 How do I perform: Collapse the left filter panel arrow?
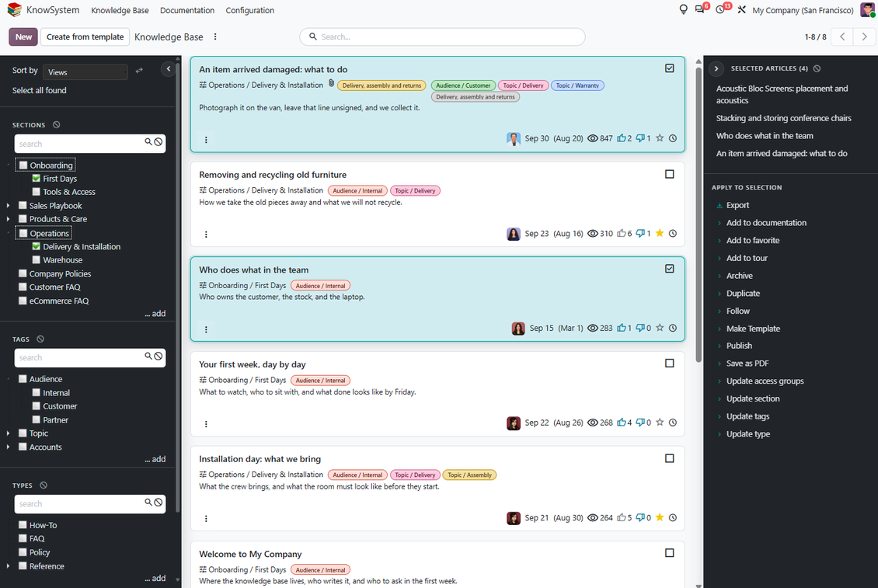pyautogui.click(x=168, y=69)
